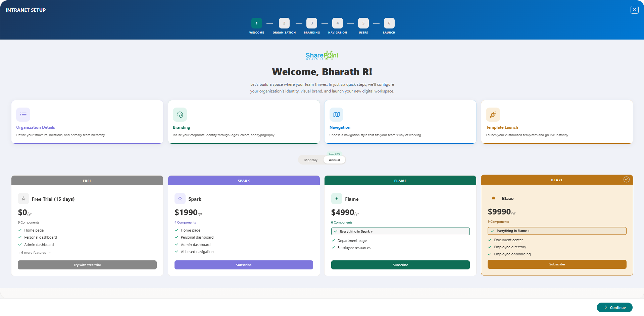This screenshot has width=644, height=316.
Task: Go to step 6 Launch
Action: [389, 23]
